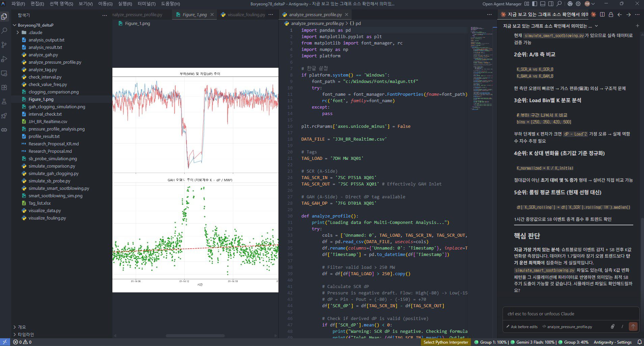Click the horizontal scrollbar under the image preview
The height and width of the screenshot is (346, 644).
195,336
